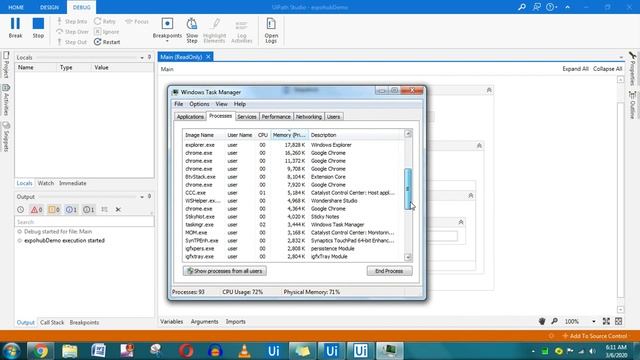Screen dimensions: 640x360
Task: Open View menu in Task Manager
Action: coord(222,104)
